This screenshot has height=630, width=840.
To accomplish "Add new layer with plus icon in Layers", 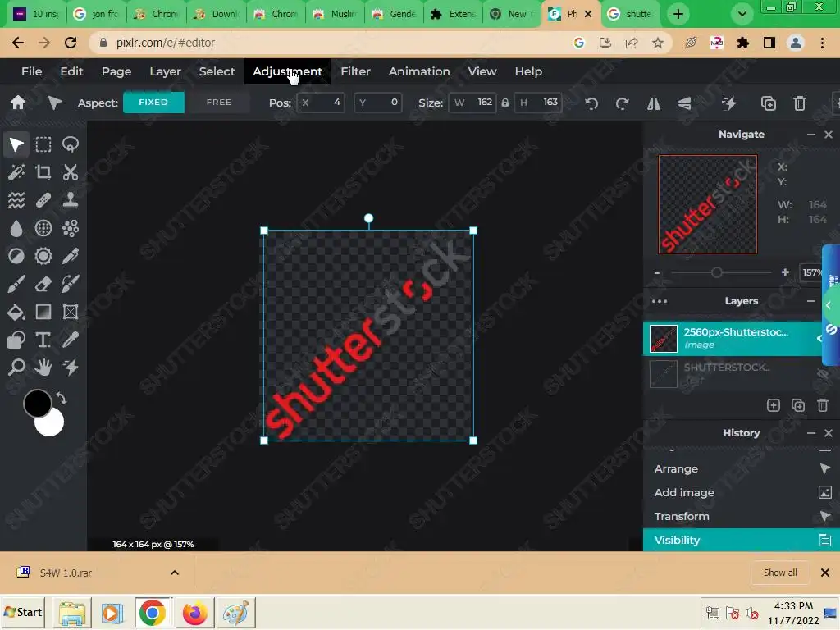I will pyautogui.click(x=773, y=405).
